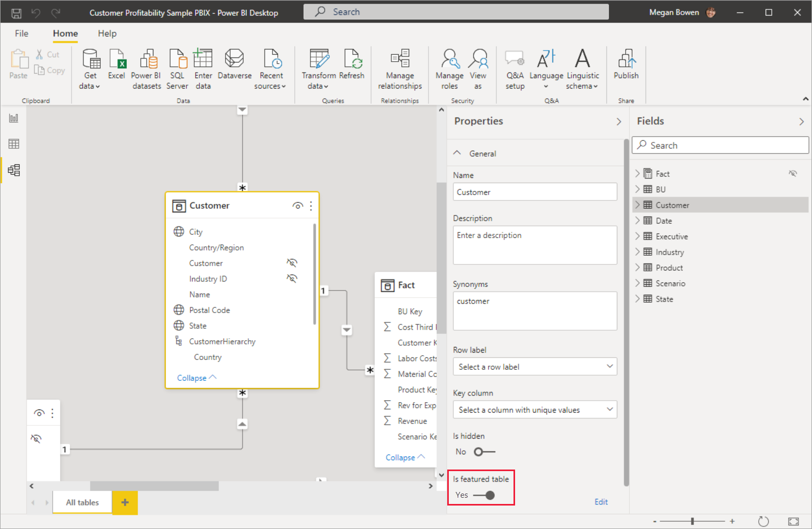Open Q&A setup

coord(515,68)
